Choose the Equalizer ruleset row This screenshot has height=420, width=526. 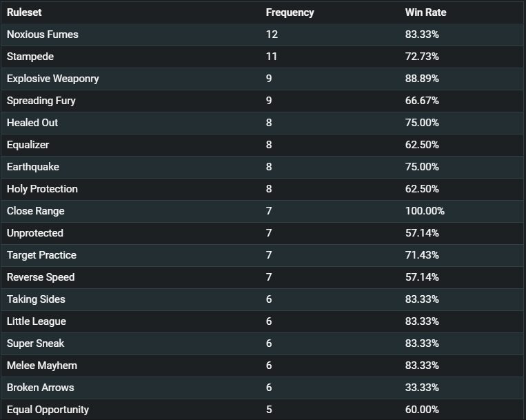coord(263,145)
